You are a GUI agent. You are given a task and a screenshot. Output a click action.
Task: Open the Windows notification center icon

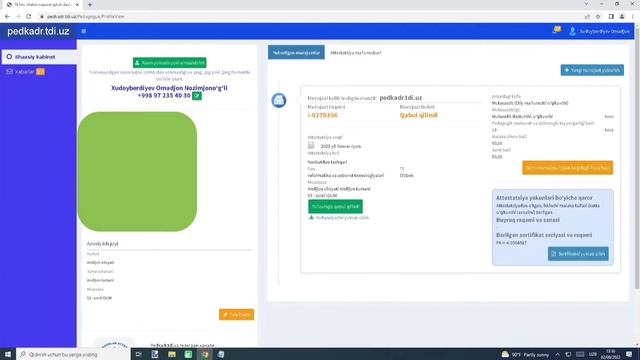[x=629, y=354]
